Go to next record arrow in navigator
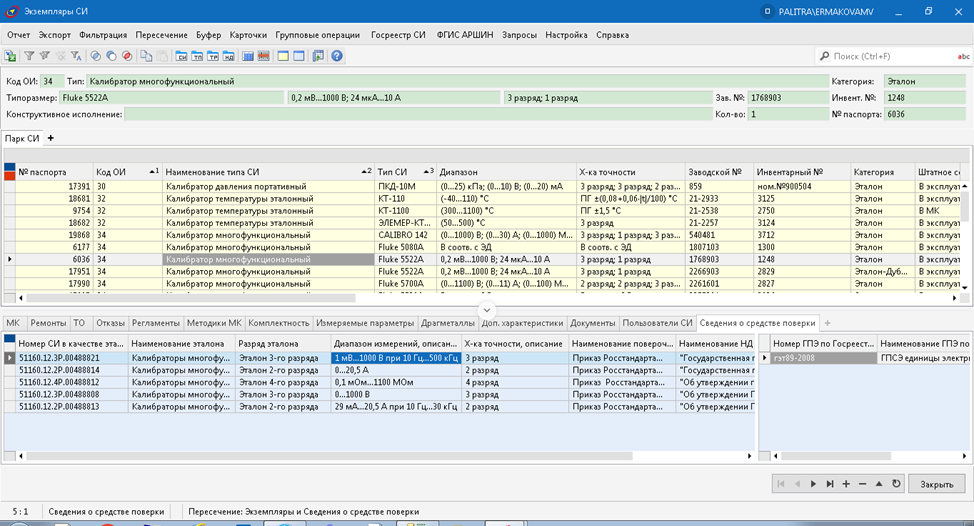Viewport: 974px width, 526px height. click(813, 484)
